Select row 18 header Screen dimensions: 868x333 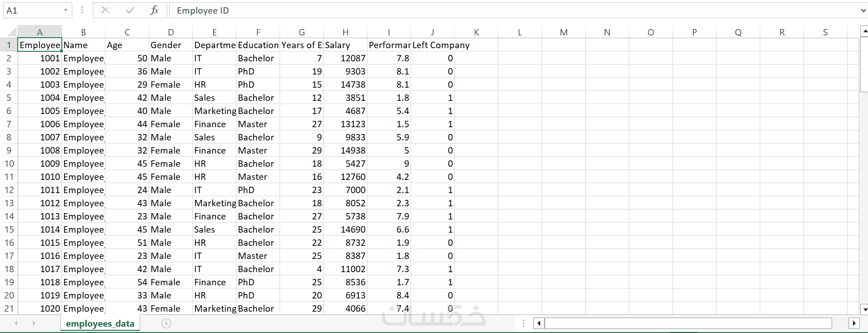(9, 269)
